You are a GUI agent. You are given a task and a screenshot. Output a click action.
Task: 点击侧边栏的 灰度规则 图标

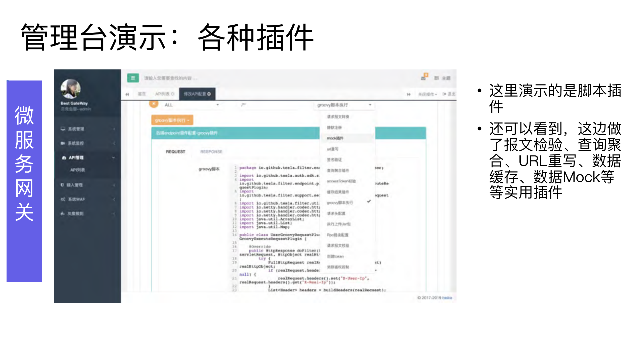pyautogui.click(x=62, y=214)
